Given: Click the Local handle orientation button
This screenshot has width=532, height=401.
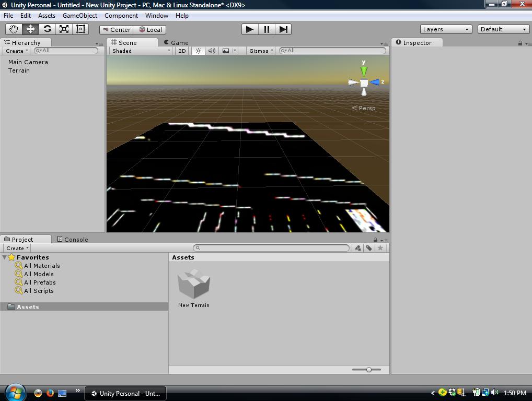Looking at the screenshot, I should pyautogui.click(x=151, y=29).
